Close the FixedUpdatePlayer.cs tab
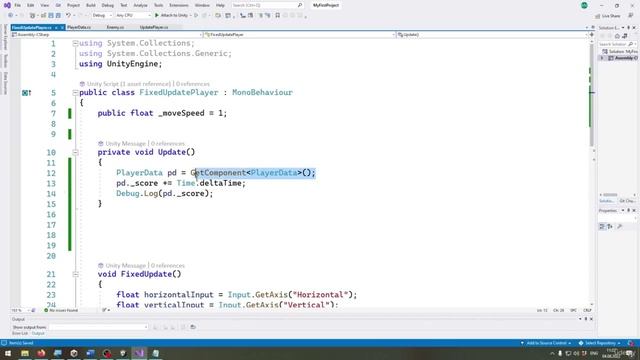 (62, 27)
